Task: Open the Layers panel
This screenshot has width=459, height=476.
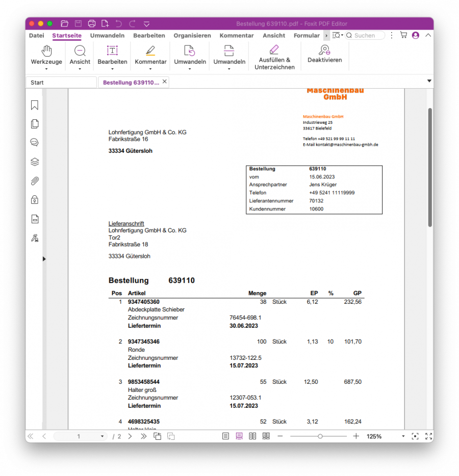Action: 35,162
